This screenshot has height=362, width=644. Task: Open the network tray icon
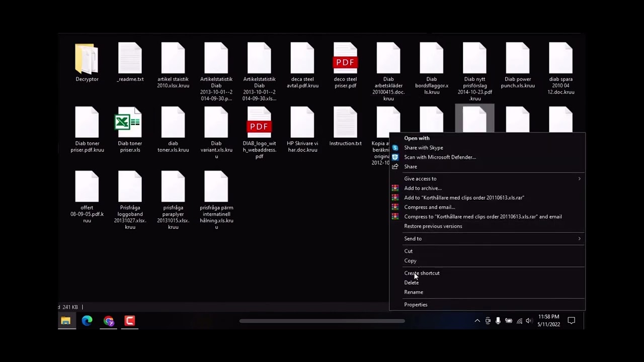point(519,321)
